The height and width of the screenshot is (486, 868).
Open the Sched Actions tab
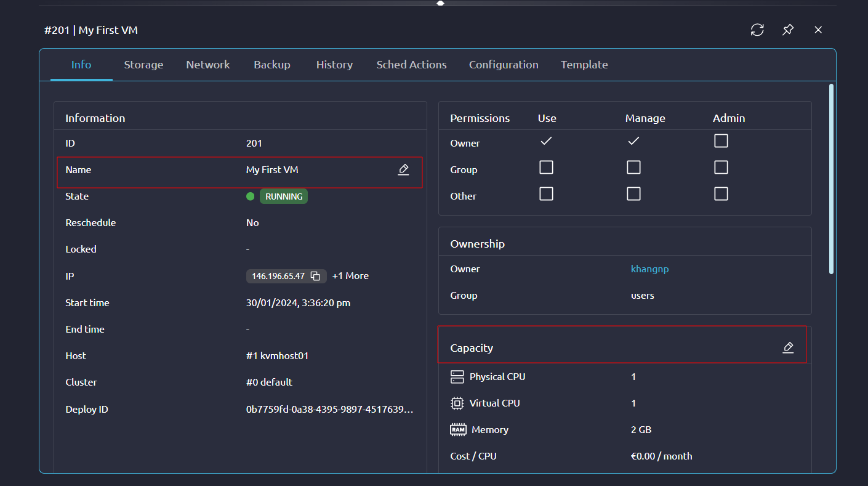click(x=411, y=65)
